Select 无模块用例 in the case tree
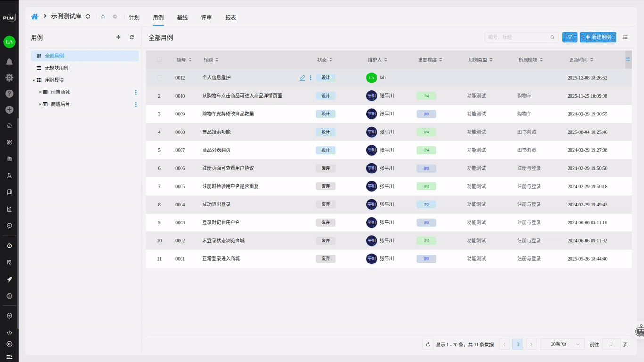The width and height of the screenshot is (644, 362). pos(57,67)
